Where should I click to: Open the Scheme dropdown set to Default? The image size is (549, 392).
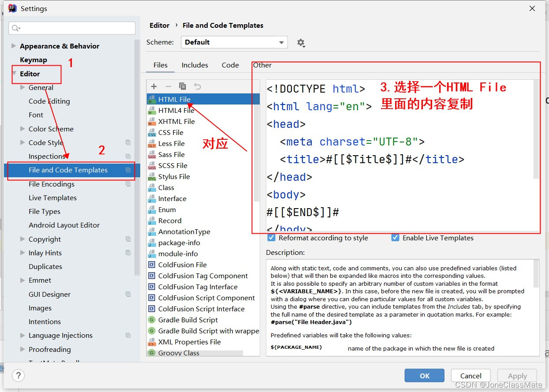234,42
